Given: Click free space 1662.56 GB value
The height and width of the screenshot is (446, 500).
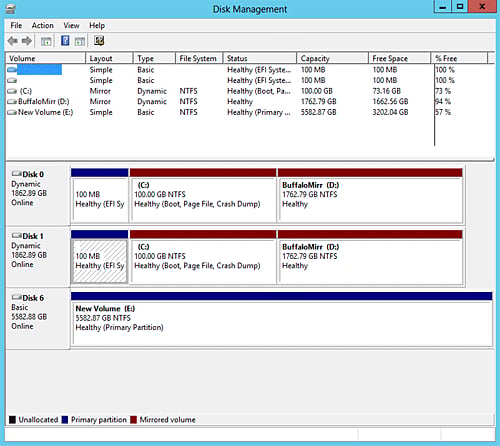Looking at the screenshot, I should tap(390, 102).
